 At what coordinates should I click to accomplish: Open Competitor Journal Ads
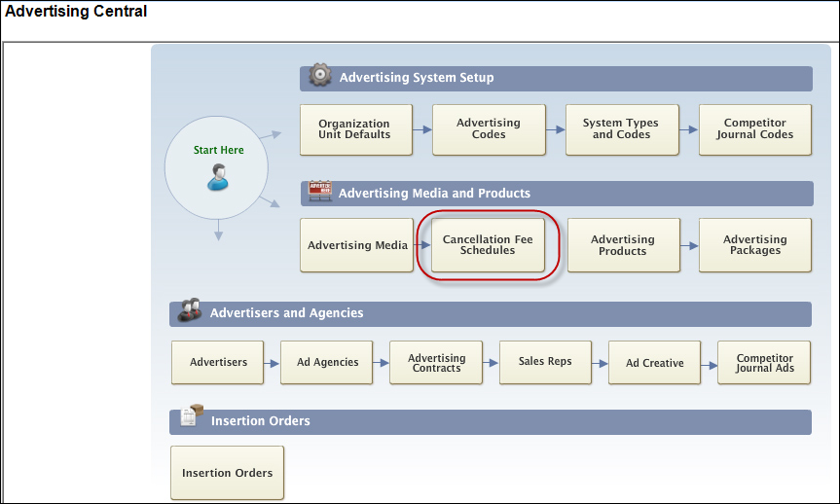pos(764,363)
